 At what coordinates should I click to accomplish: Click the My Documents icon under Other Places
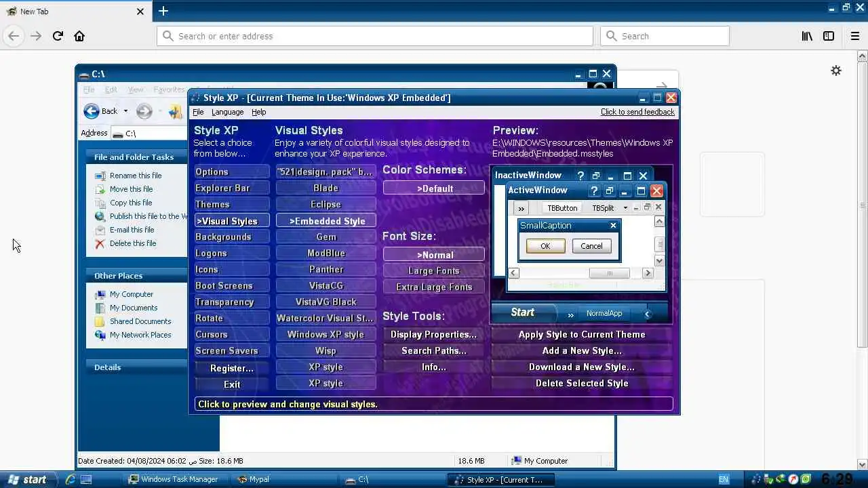[100, 308]
